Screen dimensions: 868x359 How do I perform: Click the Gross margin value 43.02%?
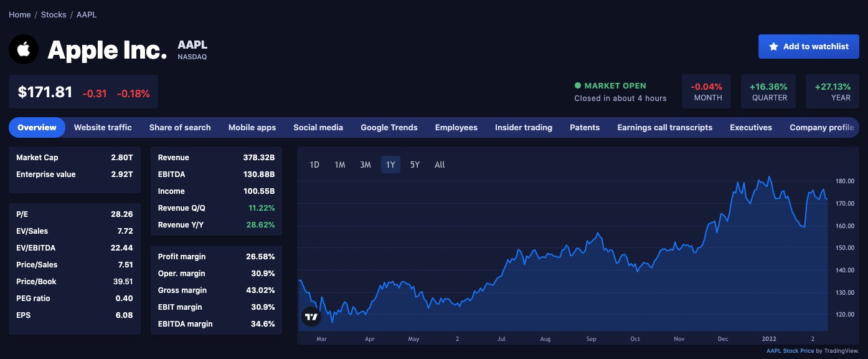(x=261, y=290)
